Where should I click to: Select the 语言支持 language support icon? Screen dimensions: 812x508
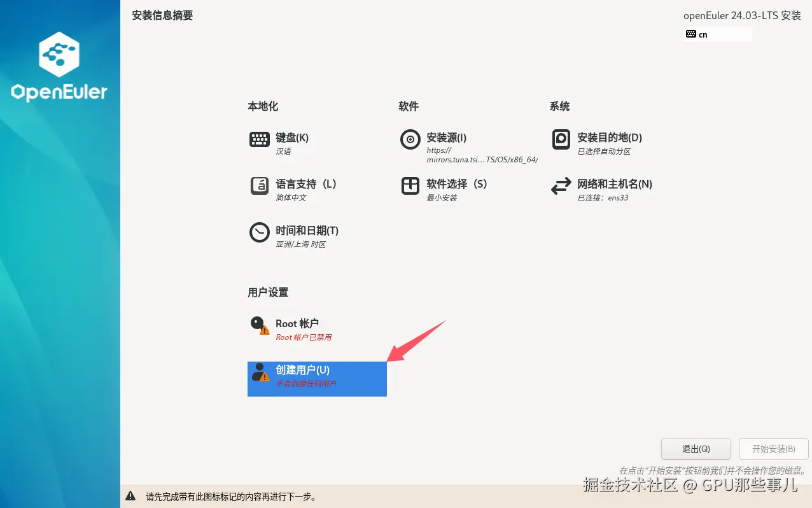coord(260,185)
